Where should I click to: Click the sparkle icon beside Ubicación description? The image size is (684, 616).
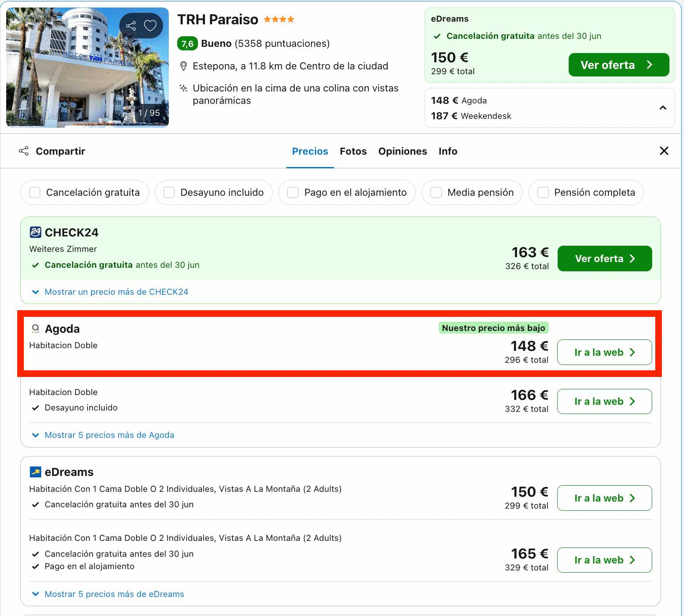[x=183, y=88]
